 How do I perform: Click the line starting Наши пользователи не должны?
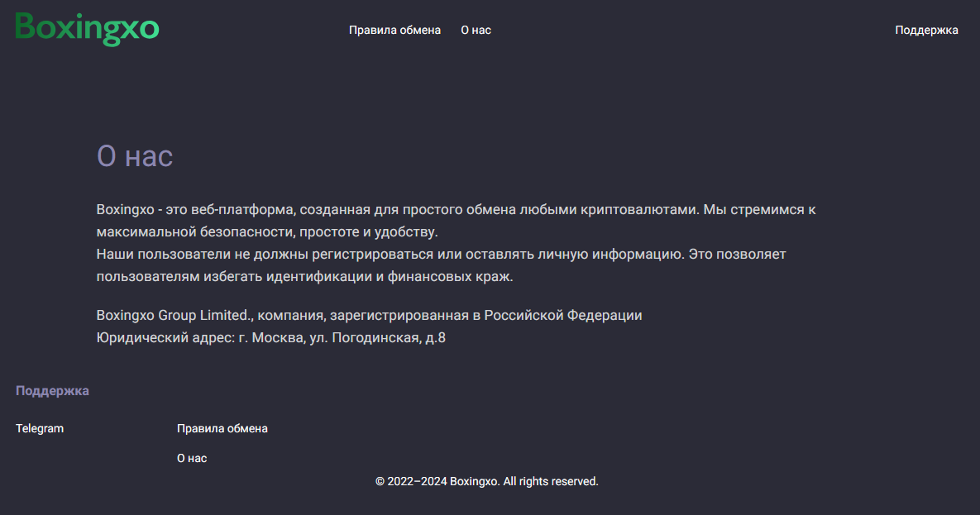441,255
